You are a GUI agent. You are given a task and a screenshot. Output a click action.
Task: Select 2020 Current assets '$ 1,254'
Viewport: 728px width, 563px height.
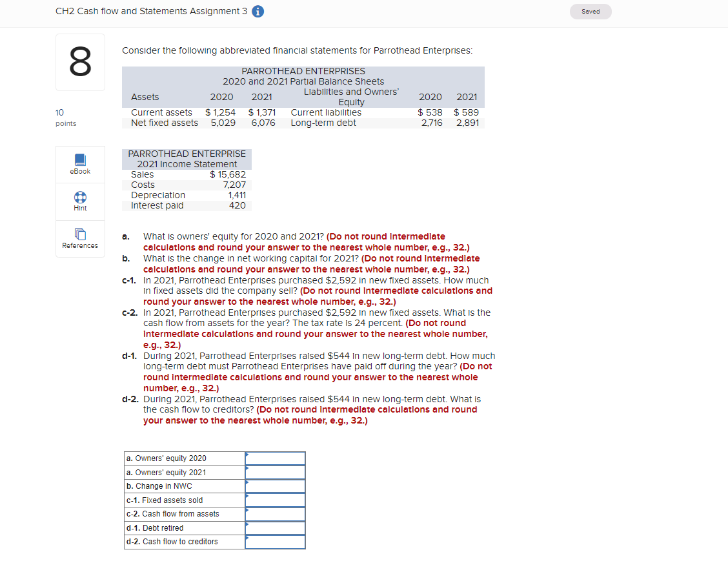click(x=221, y=112)
